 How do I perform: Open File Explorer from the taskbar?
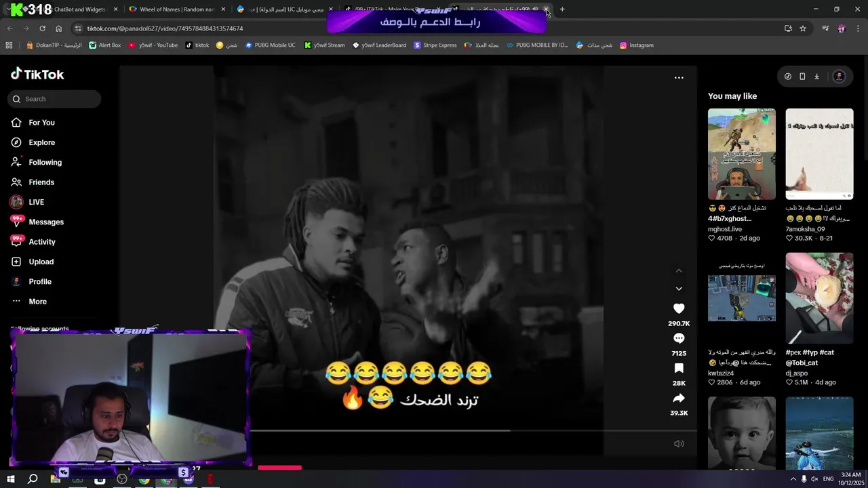pyautogui.click(x=55, y=479)
